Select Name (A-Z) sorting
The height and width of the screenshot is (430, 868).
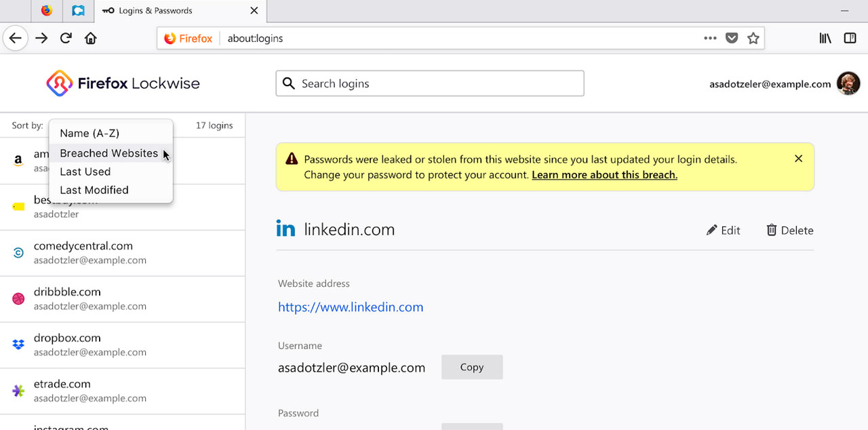pos(89,133)
